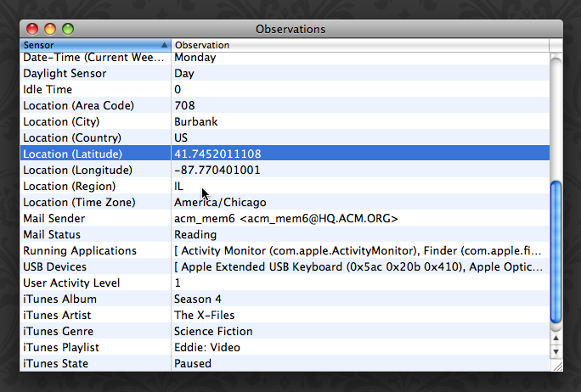Click the window resize grip corner

click(557, 366)
